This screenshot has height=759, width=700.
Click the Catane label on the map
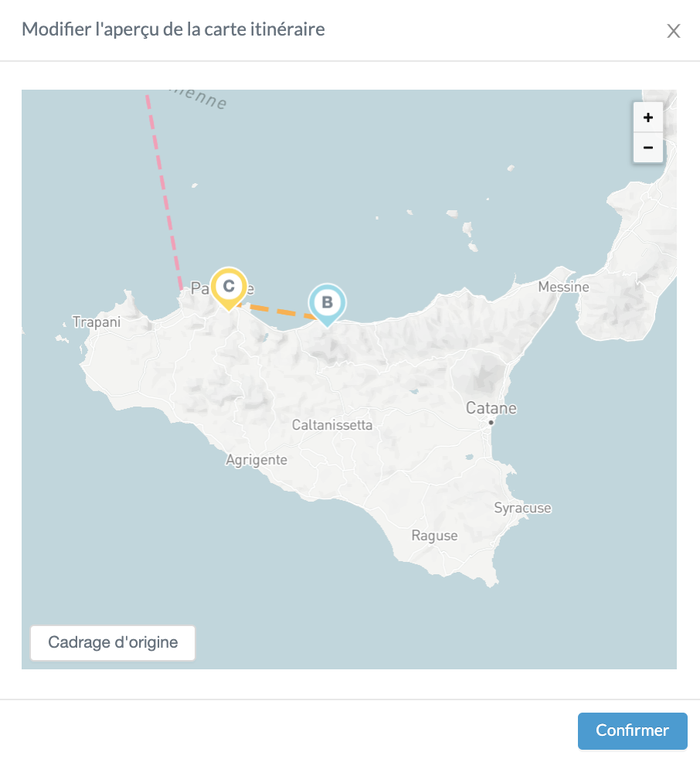point(491,408)
